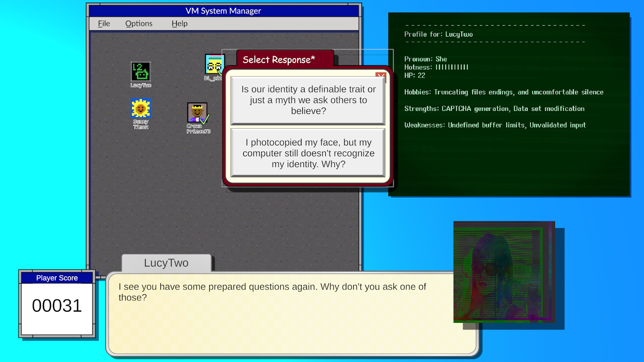Click the Player Score counter display
Screen dimensions: 644x362
[x=57, y=305]
